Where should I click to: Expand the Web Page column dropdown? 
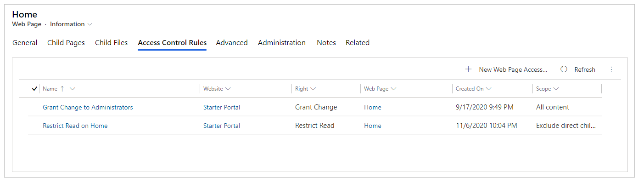[393, 89]
